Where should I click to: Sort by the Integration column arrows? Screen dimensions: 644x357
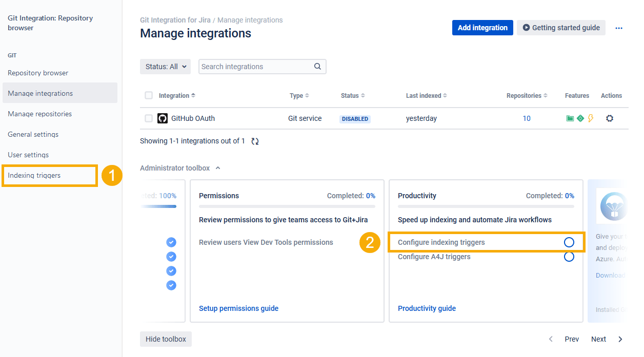click(193, 96)
